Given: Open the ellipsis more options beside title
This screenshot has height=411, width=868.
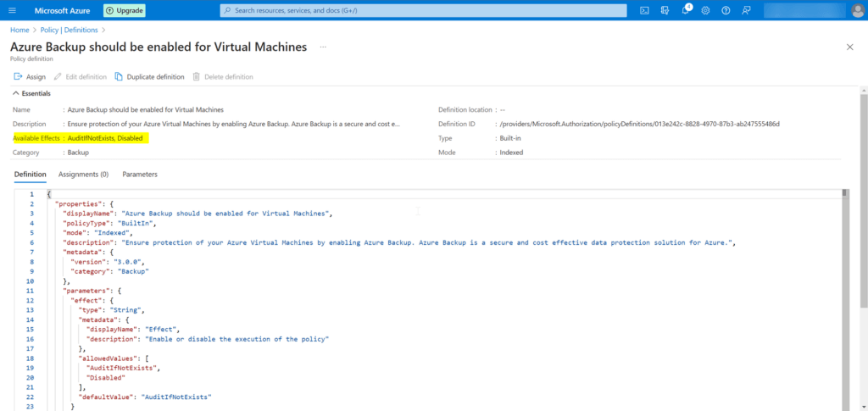Looking at the screenshot, I should [x=323, y=47].
